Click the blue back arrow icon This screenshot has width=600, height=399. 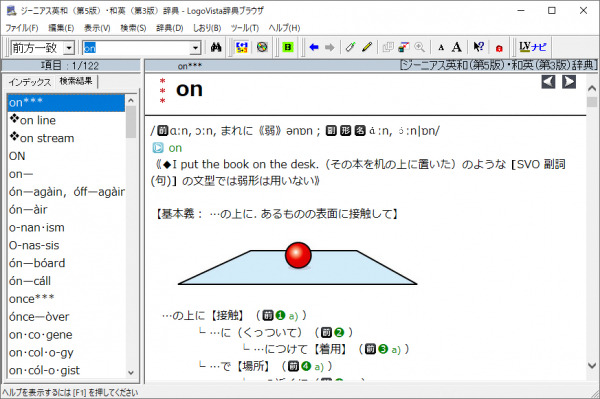(x=314, y=47)
